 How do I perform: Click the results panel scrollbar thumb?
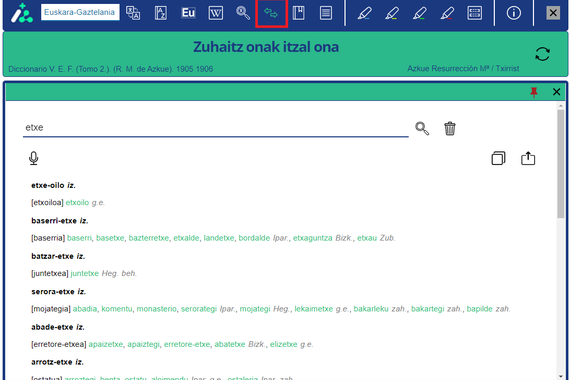coord(561,164)
